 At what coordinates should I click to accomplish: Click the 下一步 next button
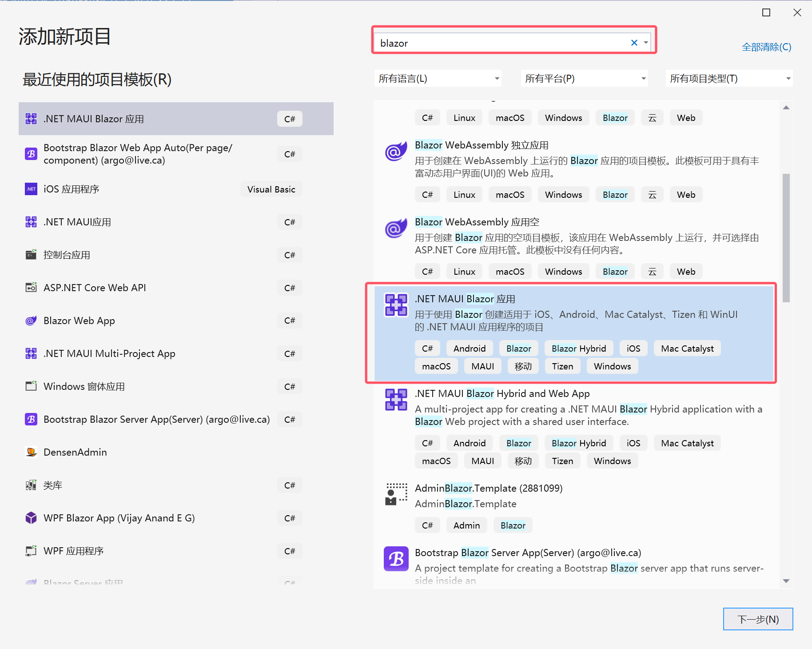pos(758,619)
